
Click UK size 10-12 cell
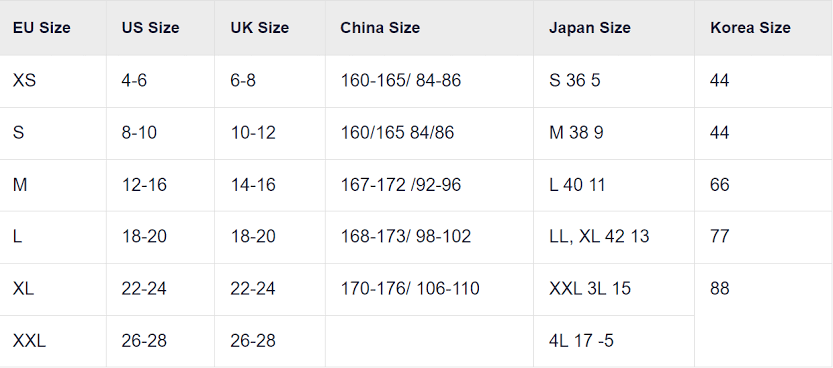point(270,133)
